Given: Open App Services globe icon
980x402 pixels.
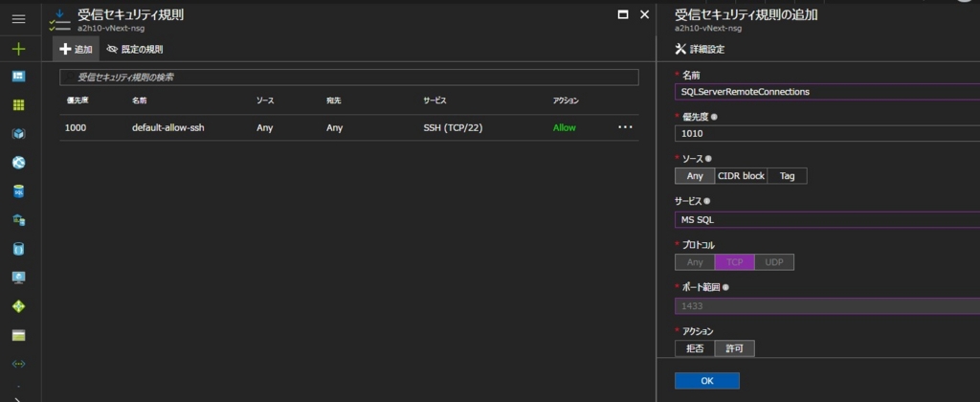Looking at the screenshot, I should click(19, 163).
